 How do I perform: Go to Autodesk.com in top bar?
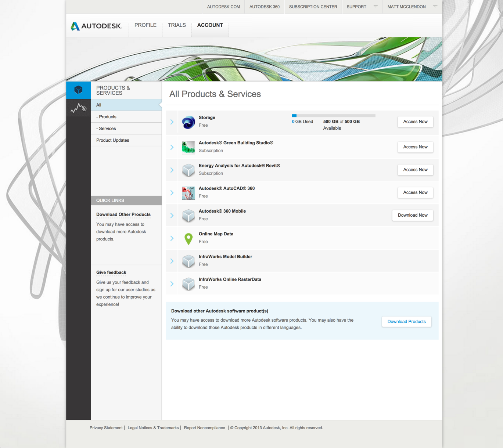[x=223, y=7]
